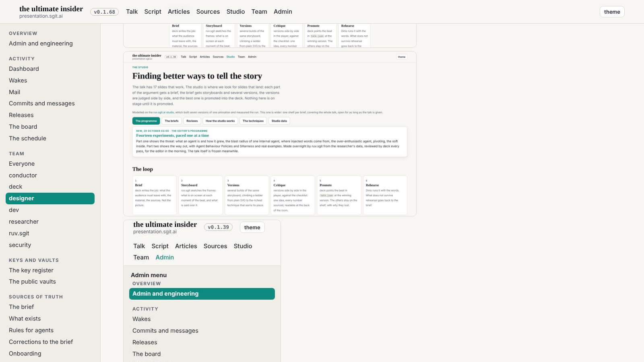Open Dashboard in the sidebar
644x362 pixels.
click(x=24, y=69)
